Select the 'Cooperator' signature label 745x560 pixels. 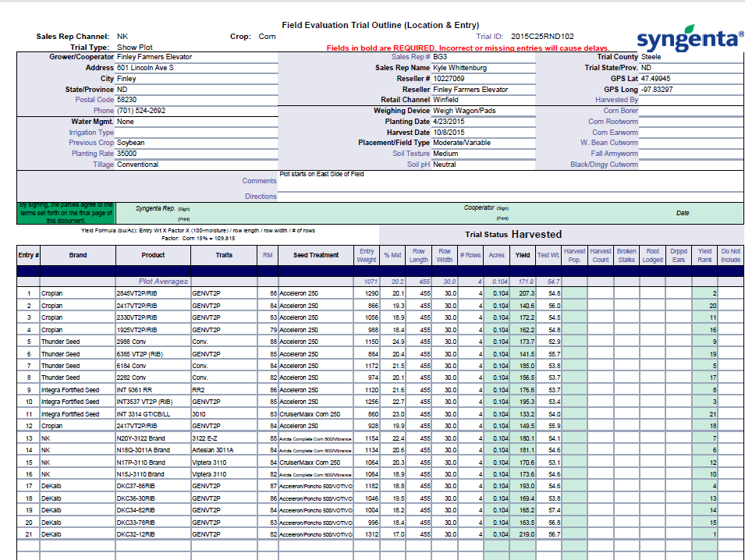tap(479, 207)
